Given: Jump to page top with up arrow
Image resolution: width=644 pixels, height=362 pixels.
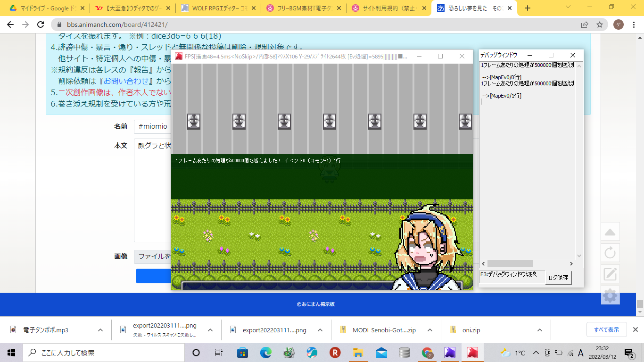Looking at the screenshot, I should 610,232.
